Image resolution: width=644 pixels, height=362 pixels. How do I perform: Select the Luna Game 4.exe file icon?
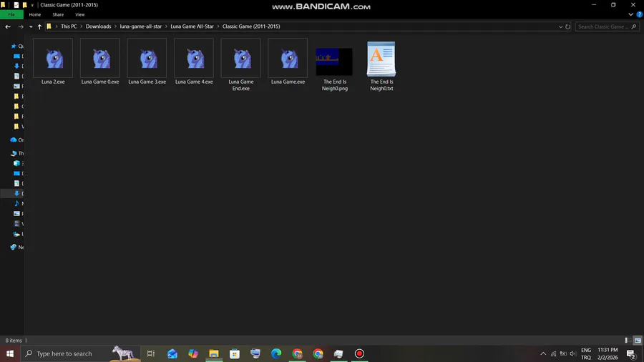pyautogui.click(x=194, y=58)
